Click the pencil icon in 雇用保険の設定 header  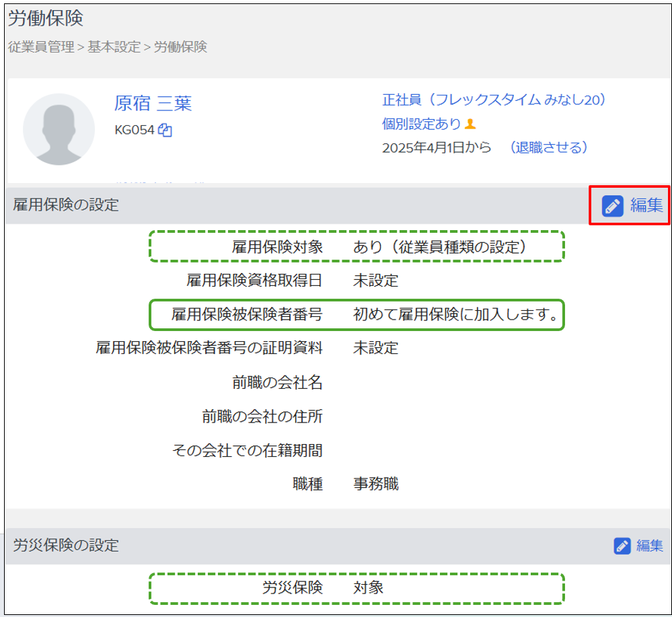click(x=613, y=206)
